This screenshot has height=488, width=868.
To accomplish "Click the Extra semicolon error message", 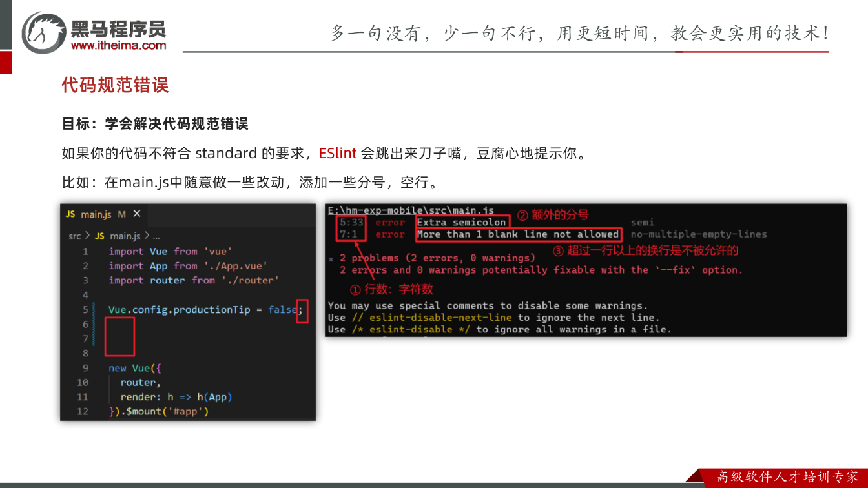I will tap(462, 223).
